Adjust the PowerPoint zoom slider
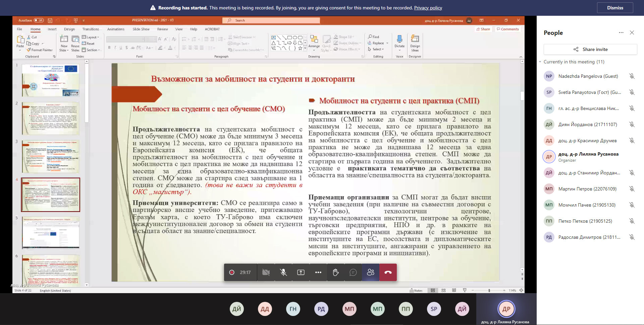The height and width of the screenshot is (325, 644). 489,290
